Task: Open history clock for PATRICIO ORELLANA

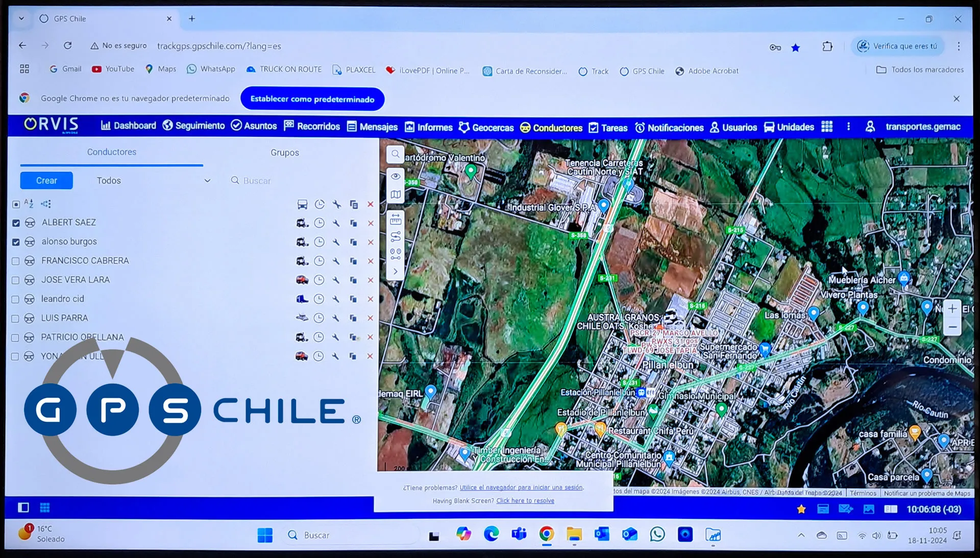Action: pyautogui.click(x=318, y=337)
